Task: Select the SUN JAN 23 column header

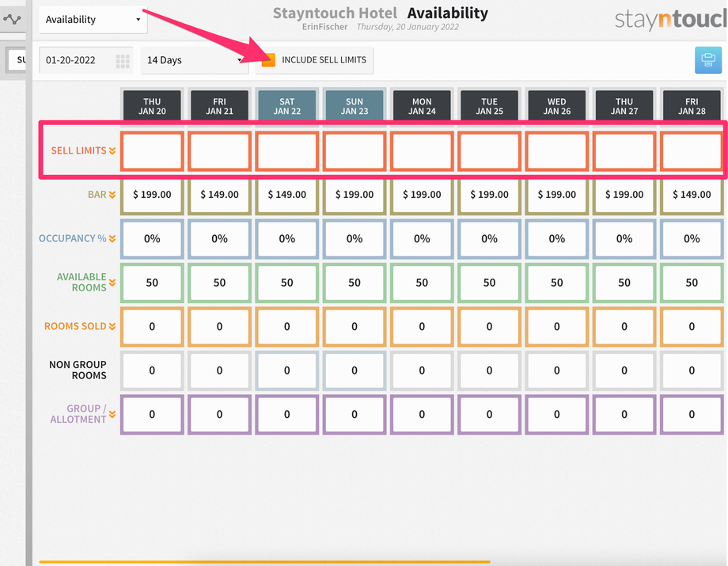Action: 355,106
